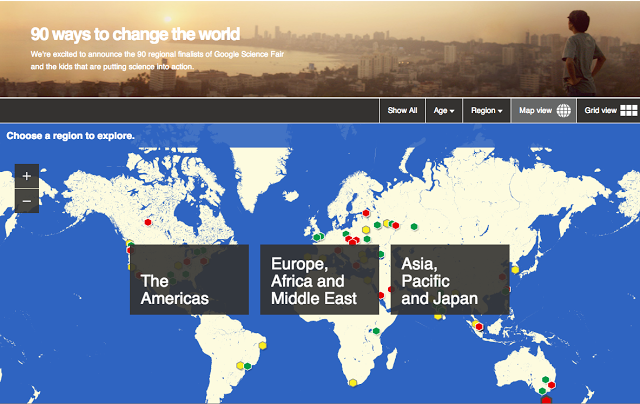Click the lone green marker in central Russia
This screenshot has width=640, height=404.
[x=414, y=226]
